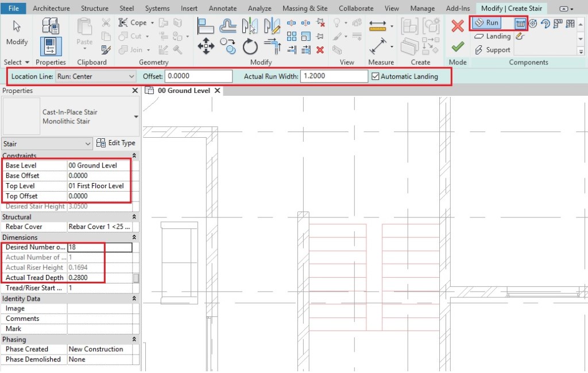588x373 pixels.
Task: Pick the straight run stair shape icon
Action: tap(521, 23)
